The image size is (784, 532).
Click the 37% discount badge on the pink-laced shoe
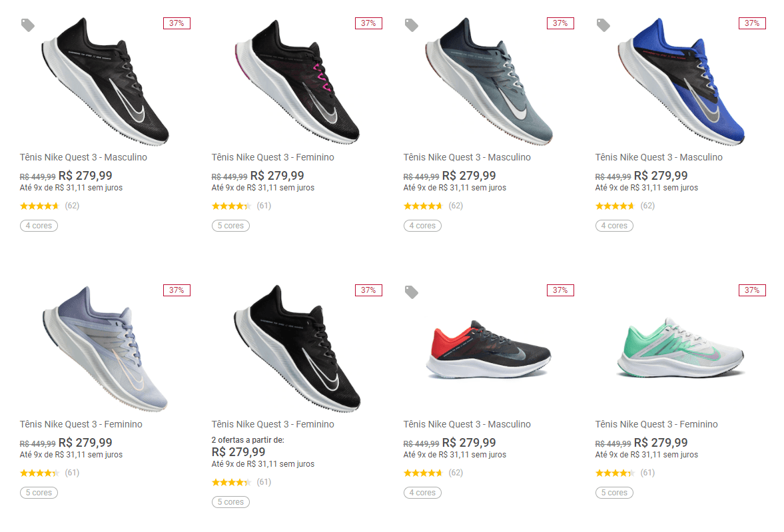(368, 23)
